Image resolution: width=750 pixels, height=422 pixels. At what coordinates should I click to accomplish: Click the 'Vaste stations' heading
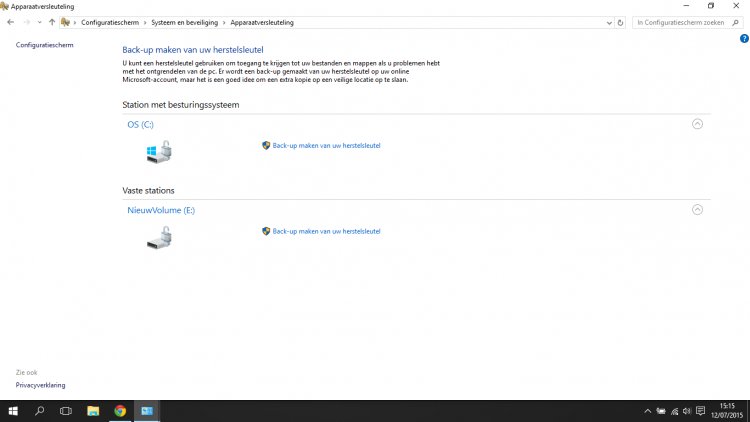(x=148, y=190)
